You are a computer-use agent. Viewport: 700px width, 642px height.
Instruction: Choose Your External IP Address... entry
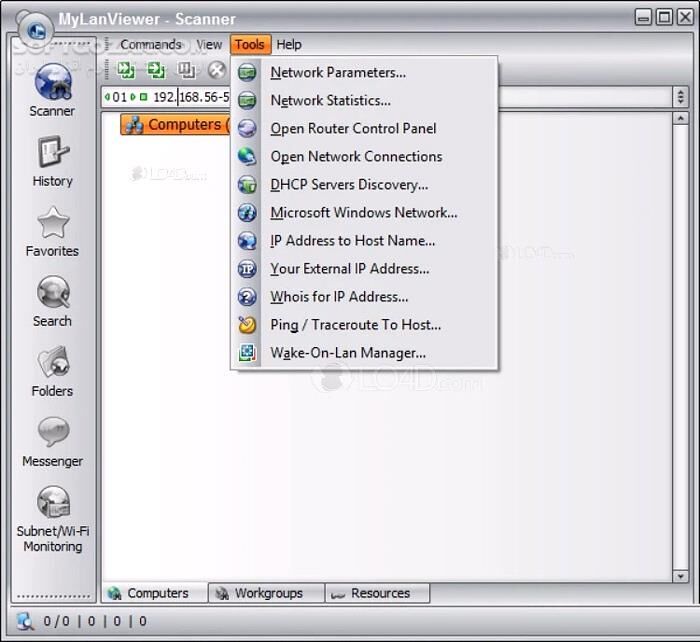[x=364, y=269]
